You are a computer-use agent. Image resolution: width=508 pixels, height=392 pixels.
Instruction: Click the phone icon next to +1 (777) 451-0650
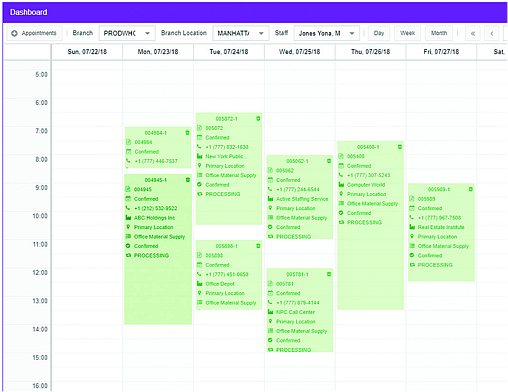pyautogui.click(x=199, y=274)
